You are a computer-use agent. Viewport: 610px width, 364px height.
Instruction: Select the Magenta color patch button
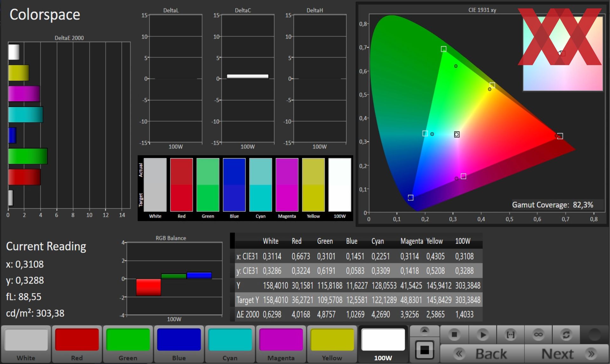[x=281, y=344]
